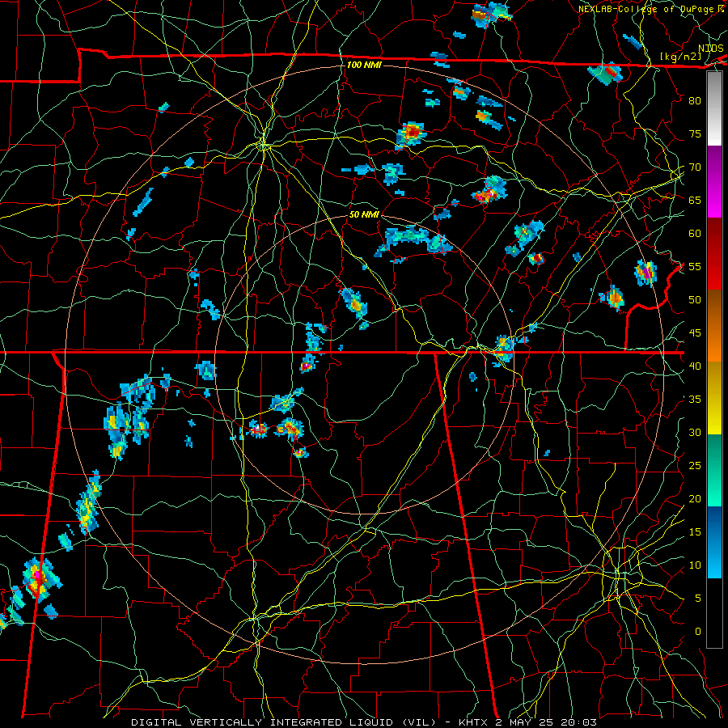This screenshot has height=728, width=728.
Task: Select the 70 value on the VIL scale
Action: [x=695, y=167]
